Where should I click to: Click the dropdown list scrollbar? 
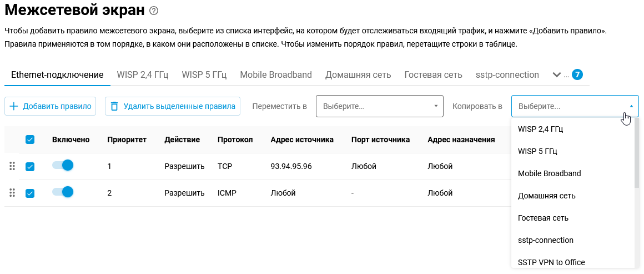(x=637, y=156)
